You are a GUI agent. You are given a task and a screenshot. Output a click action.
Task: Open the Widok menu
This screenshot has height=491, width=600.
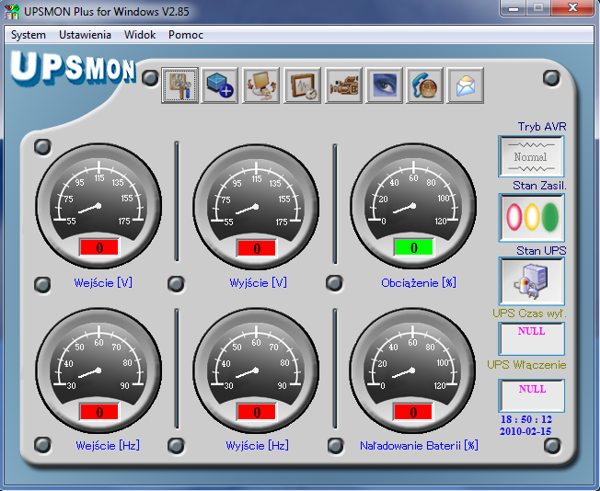point(140,35)
